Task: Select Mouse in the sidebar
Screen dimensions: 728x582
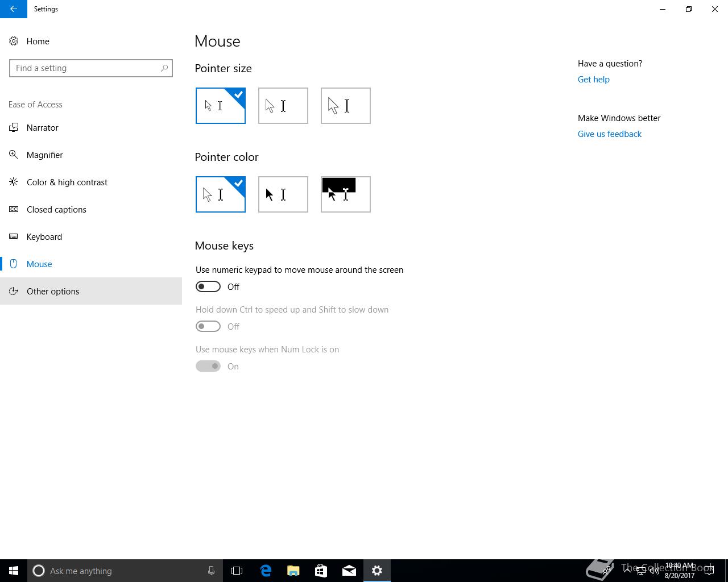Action: click(91, 264)
